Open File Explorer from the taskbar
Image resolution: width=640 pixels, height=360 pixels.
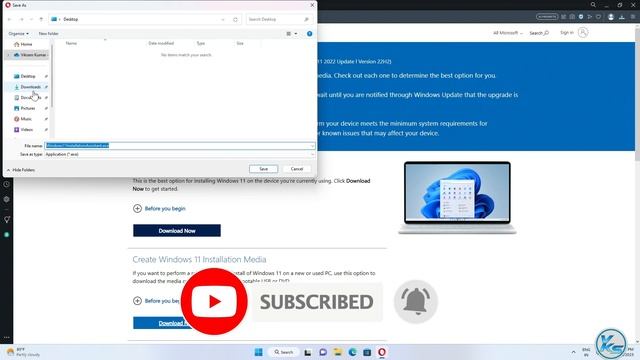click(338, 352)
